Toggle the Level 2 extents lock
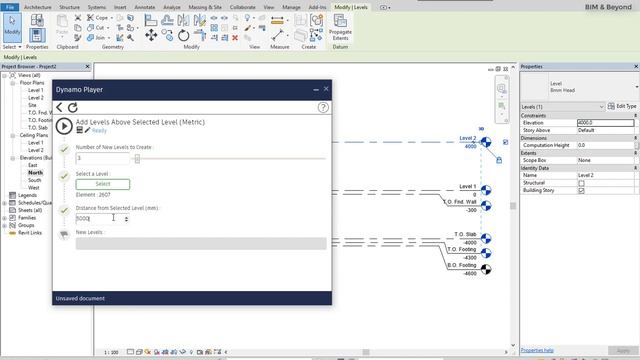 (x=499, y=160)
